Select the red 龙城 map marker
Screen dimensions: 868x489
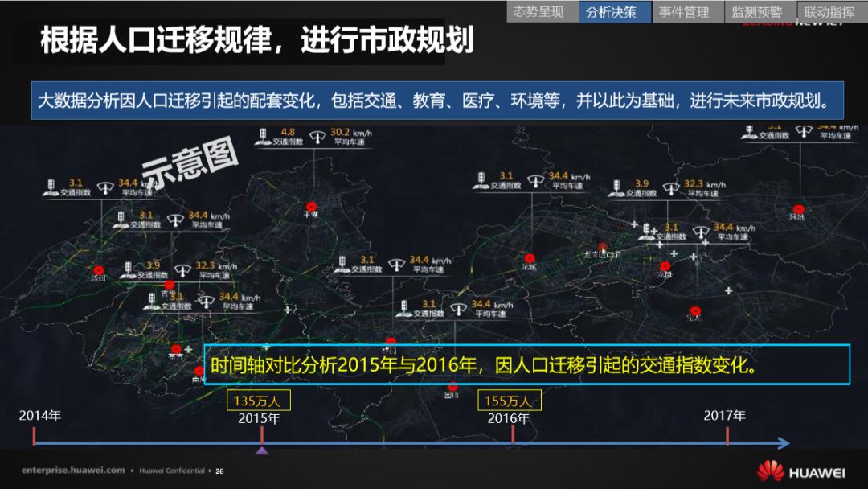(529, 258)
